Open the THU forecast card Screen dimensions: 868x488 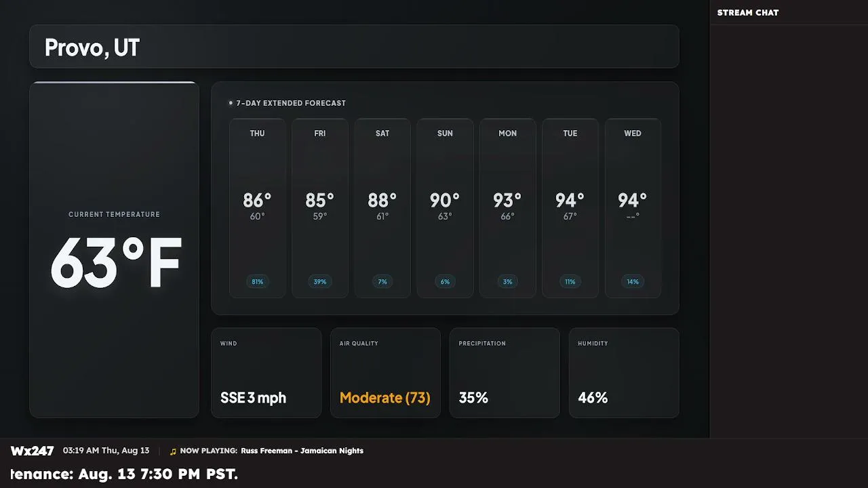pos(258,208)
